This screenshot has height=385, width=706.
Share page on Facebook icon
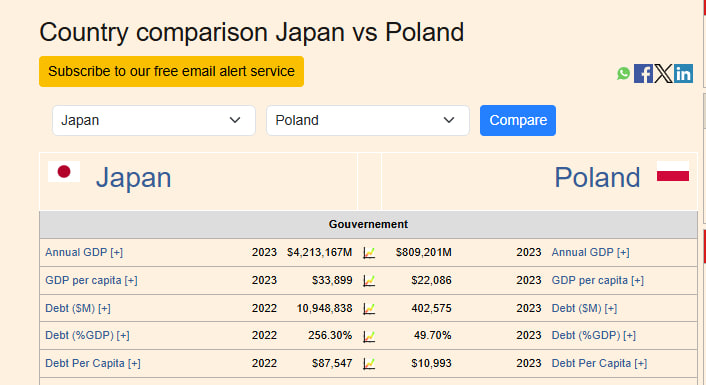click(643, 73)
